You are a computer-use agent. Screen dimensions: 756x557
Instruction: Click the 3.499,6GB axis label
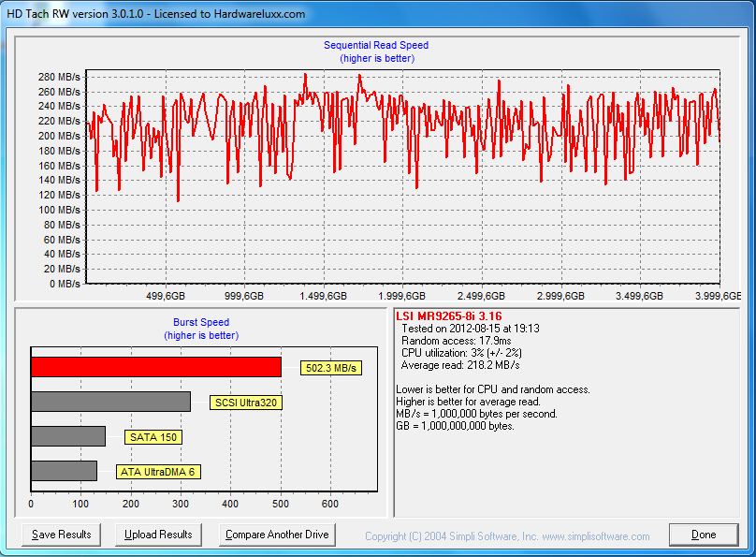coord(639,296)
